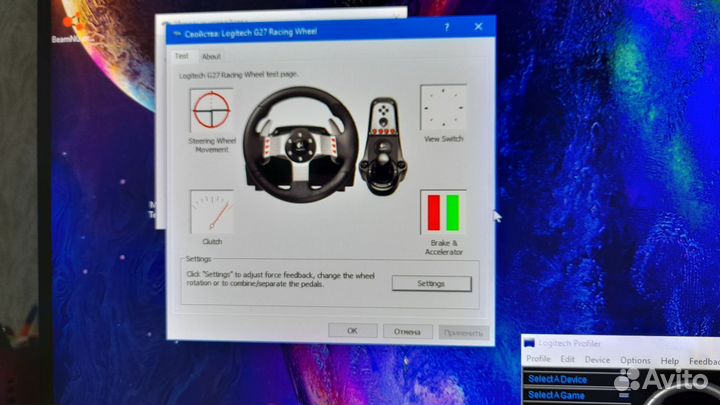This screenshot has height=405, width=720.
Task: Close the G27 Racing Wheel properties dialog
Action: [x=478, y=27]
